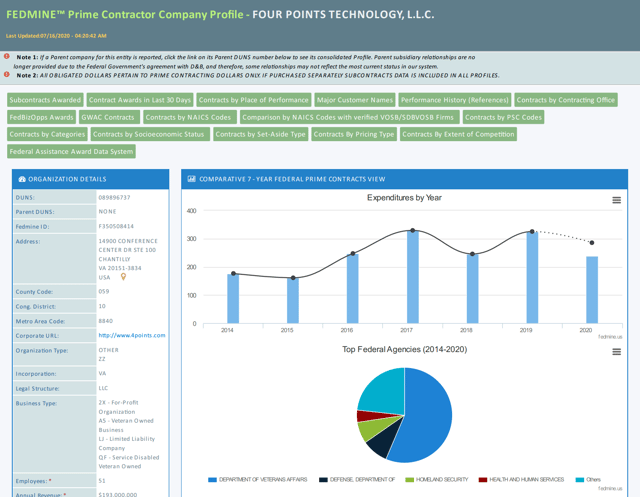Select the Fedmine ID F350508414

116,226
